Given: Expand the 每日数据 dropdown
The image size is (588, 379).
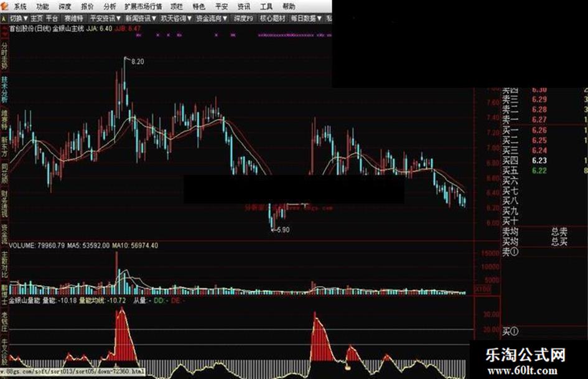Looking at the screenshot, I should [x=306, y=18].
